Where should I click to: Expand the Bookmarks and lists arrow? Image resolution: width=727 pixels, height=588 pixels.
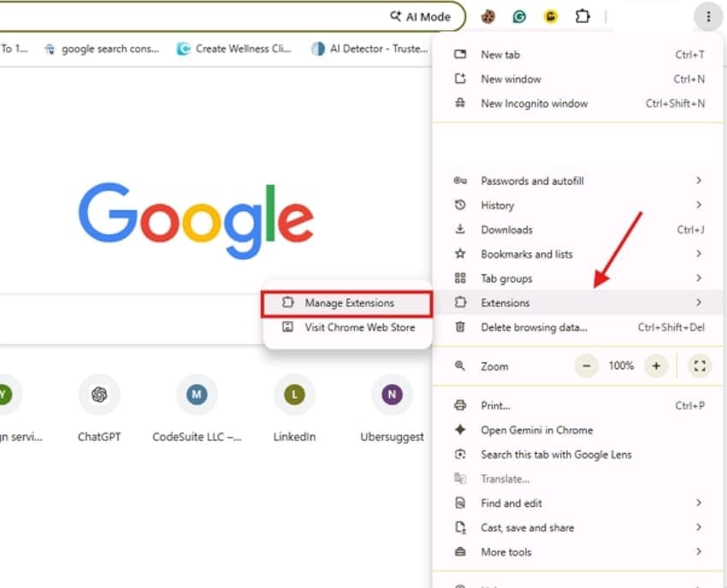coord(698,254)
